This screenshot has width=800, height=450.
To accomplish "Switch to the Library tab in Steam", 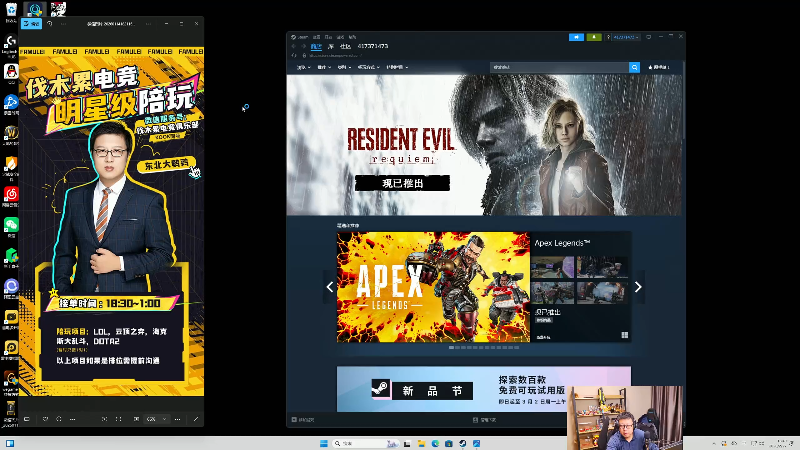I will pyautogui.click(x=331, y=46).
